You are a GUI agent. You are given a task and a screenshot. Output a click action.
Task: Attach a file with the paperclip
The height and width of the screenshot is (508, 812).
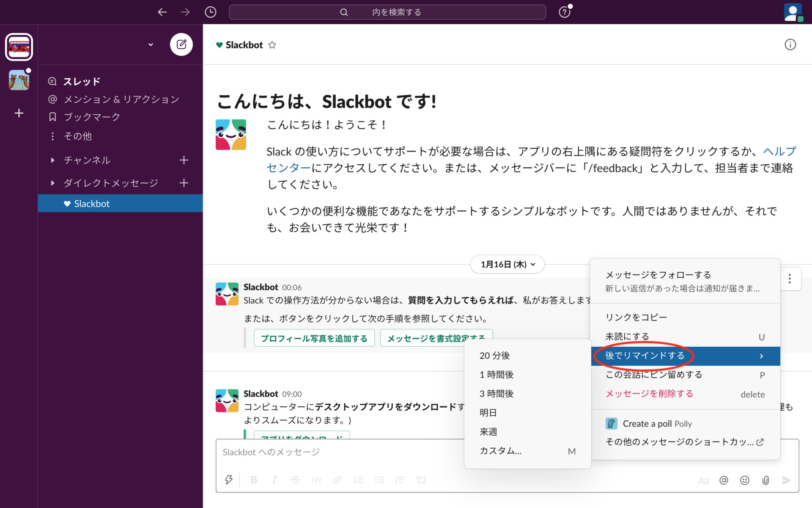click(x=765, y=480)
